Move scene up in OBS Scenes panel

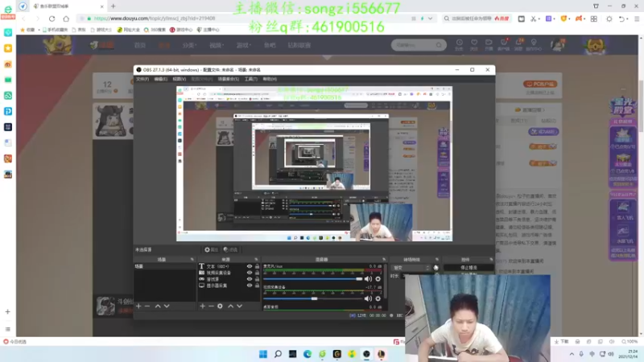158,306
